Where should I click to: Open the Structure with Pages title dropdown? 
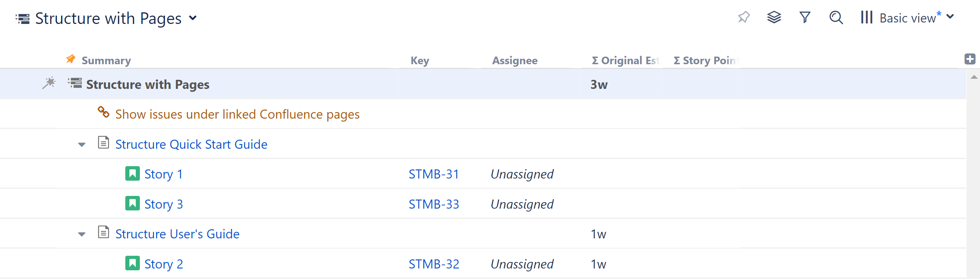point(193,18)
